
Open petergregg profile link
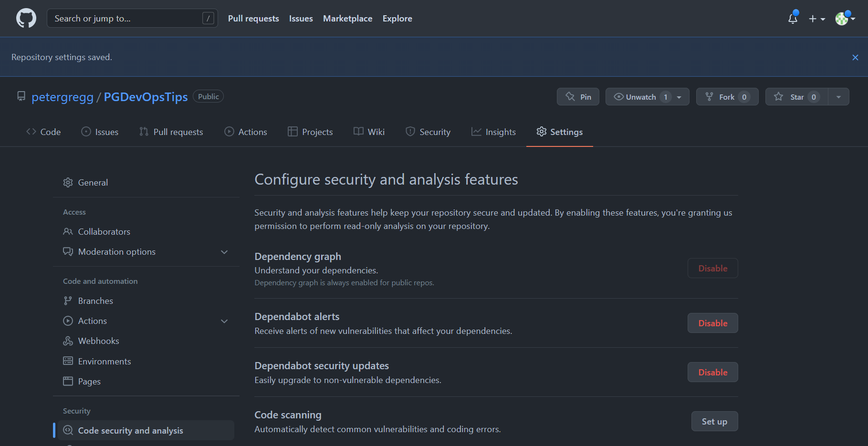point(63,97)
